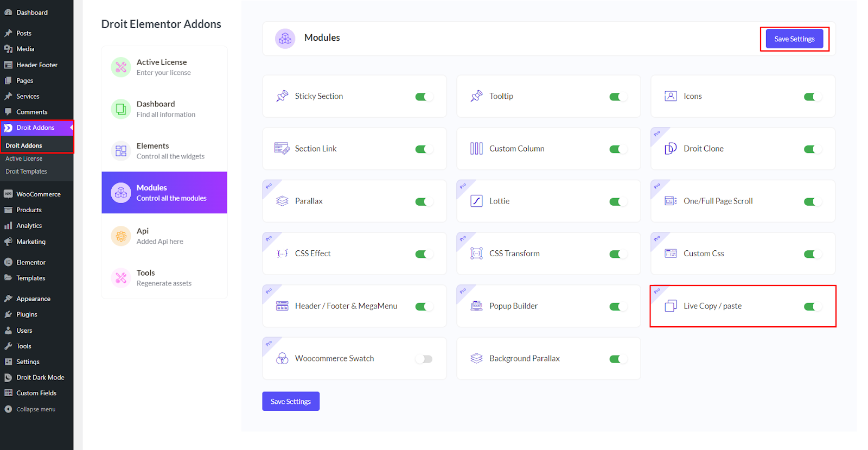Click the CSS Effect braces icon
The width and height of the screenshot is (868, 450).
tap(282, 253)
